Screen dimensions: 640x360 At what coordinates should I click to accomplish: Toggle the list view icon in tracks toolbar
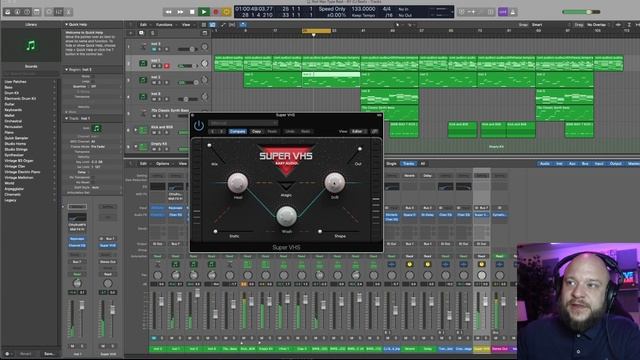tap(204, 25)
